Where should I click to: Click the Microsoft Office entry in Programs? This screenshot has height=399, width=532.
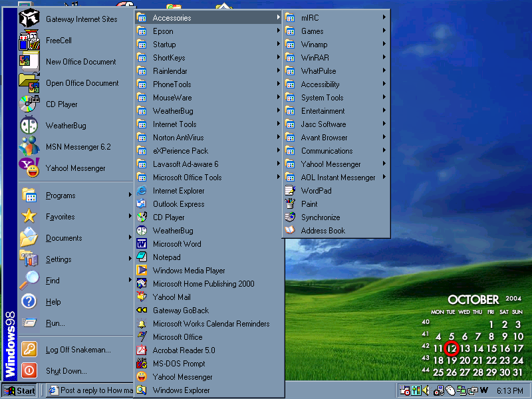(209, 337)
